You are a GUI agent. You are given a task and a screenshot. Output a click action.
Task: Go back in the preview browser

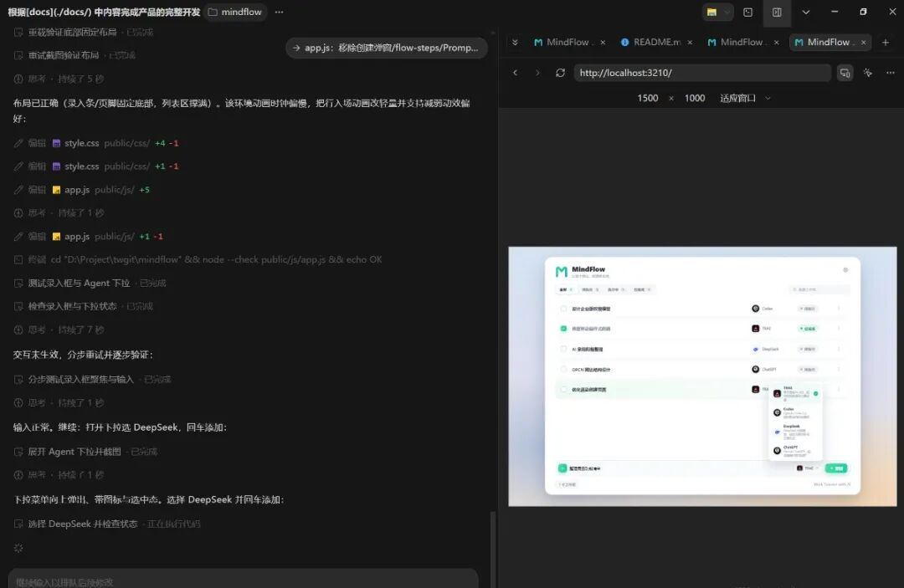coord(516,73)
